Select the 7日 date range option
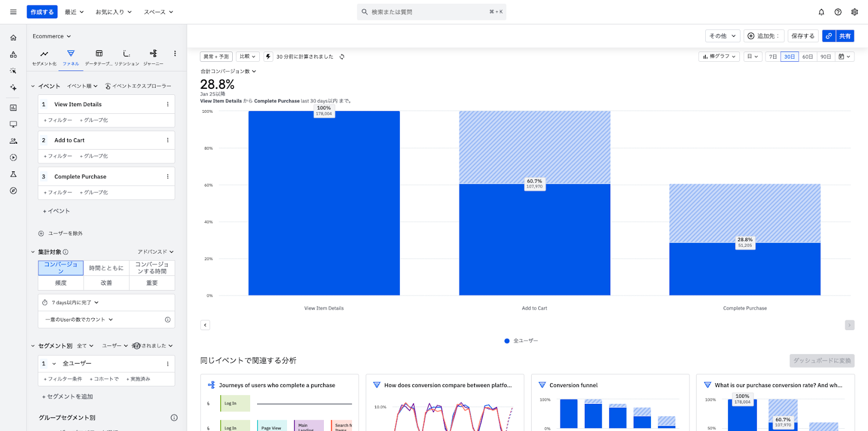The image size is (868, 431). [773, 57]
